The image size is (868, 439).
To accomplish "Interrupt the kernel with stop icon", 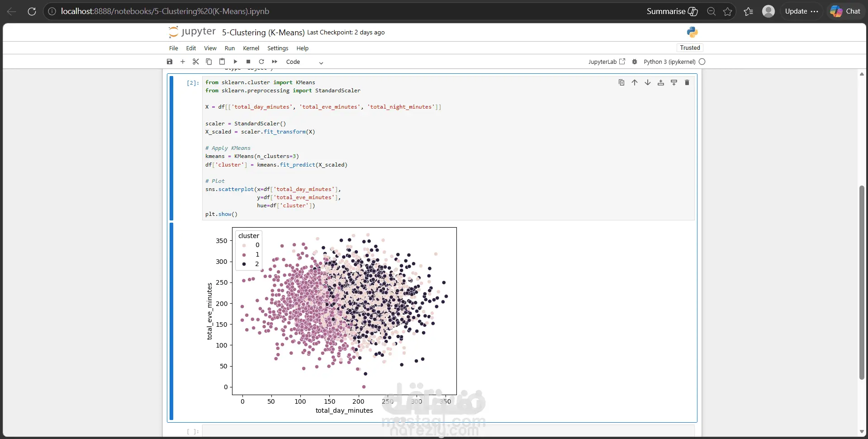I will [x=248, y=62].
